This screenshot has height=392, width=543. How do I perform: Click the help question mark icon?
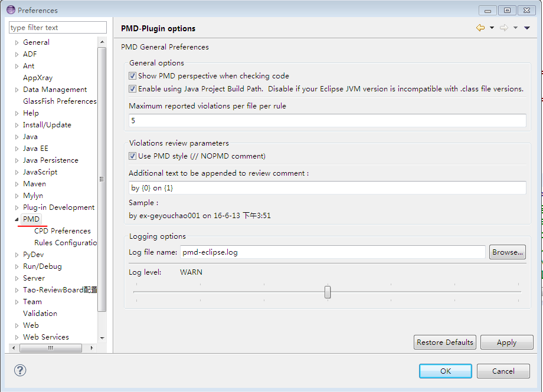point(20,370)
